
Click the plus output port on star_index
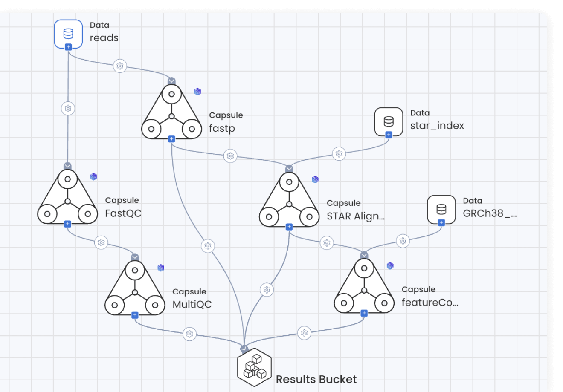point(389,135)
